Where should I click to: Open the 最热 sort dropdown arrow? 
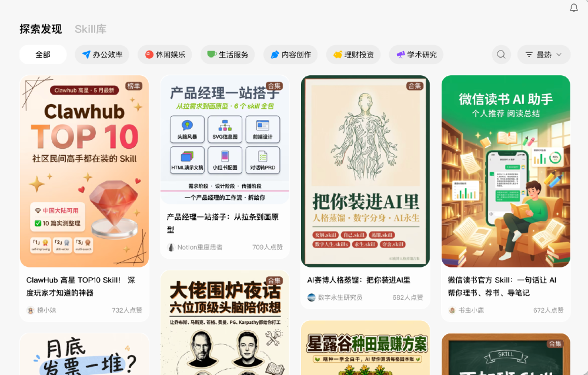coord(559,55)
